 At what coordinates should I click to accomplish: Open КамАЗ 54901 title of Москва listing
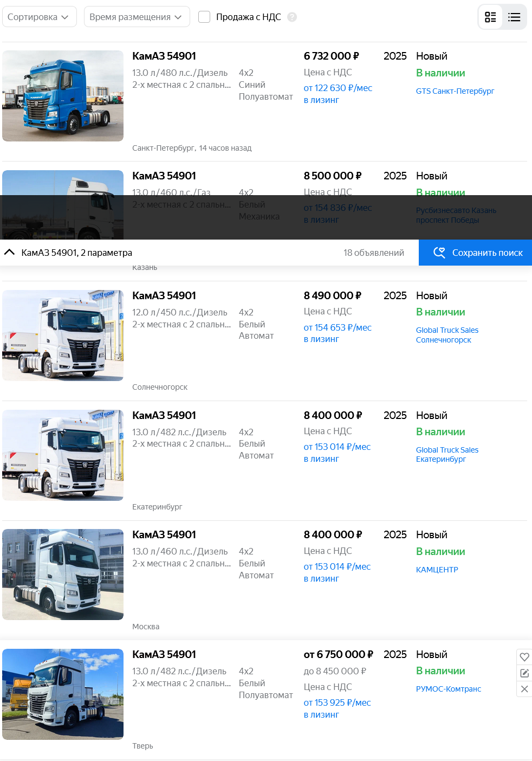coord(164,535)
